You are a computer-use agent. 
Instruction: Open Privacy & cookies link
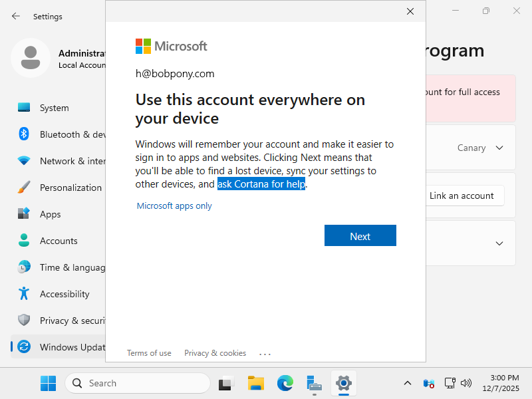pyautogui.click(x=215, y=353)
